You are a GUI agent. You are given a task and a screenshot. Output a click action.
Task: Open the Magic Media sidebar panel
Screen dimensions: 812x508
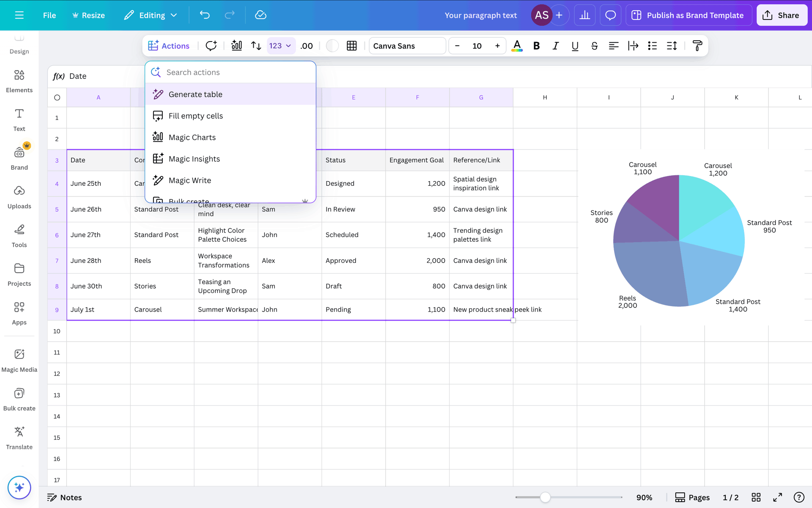[x=19, y=361]
